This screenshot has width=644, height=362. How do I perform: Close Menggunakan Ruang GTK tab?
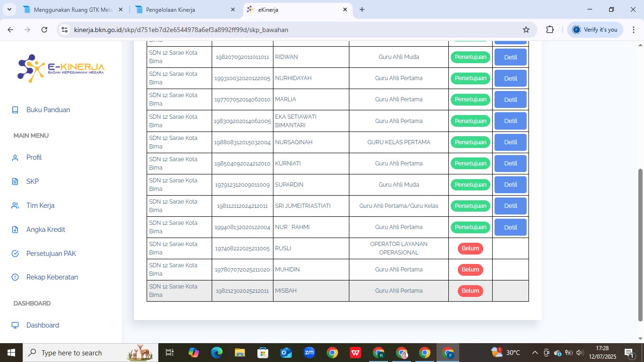(121, 9)
